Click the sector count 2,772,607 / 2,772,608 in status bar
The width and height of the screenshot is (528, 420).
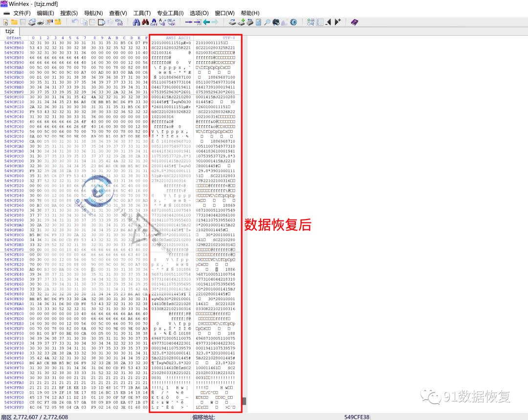click(40, 417)
